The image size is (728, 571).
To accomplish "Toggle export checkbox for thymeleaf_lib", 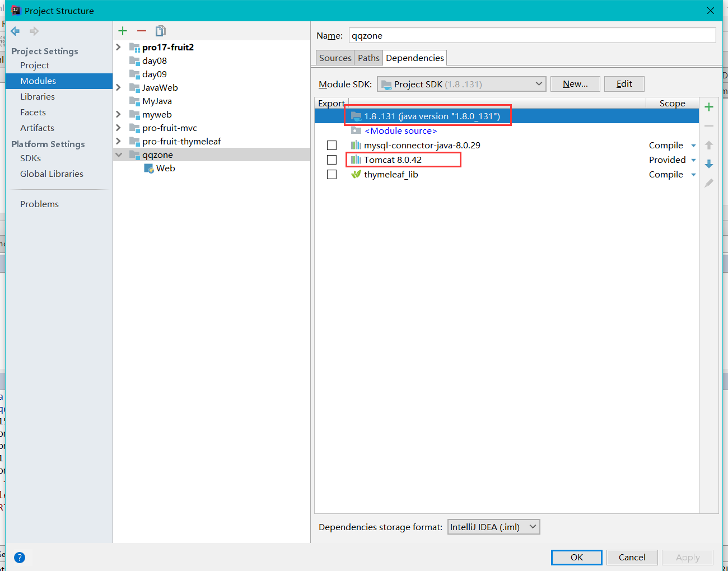I will [x=332, y=175].
